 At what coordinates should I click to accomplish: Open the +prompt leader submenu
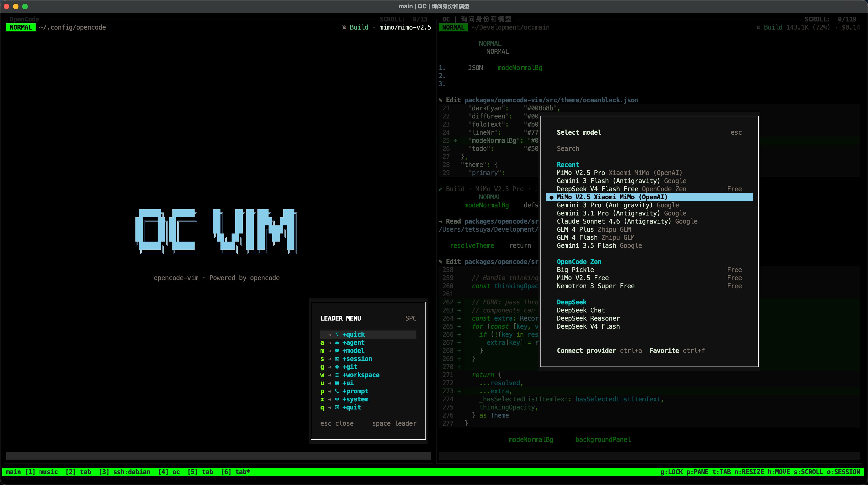point(368,391)
